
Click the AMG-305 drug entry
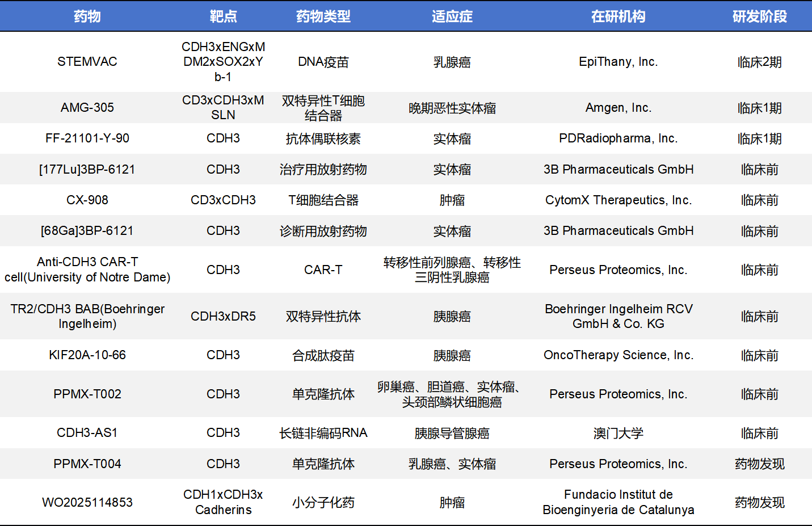point(87,108)
